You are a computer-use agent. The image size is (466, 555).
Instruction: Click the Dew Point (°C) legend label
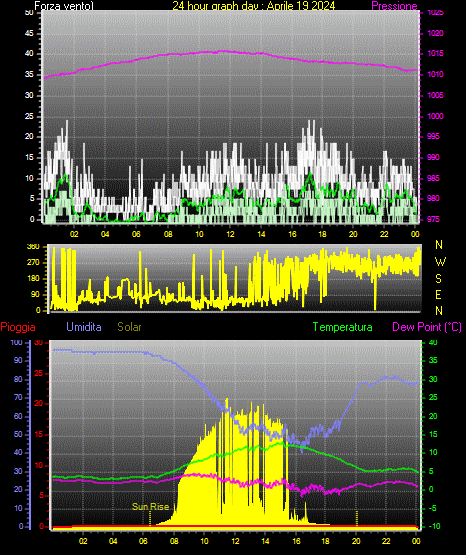pyautogui.click(x=427, y=327)
